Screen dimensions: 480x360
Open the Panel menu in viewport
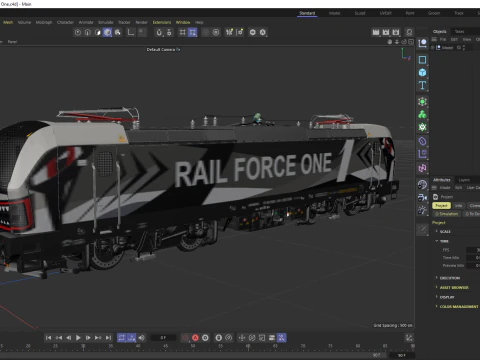pos(12,42)
